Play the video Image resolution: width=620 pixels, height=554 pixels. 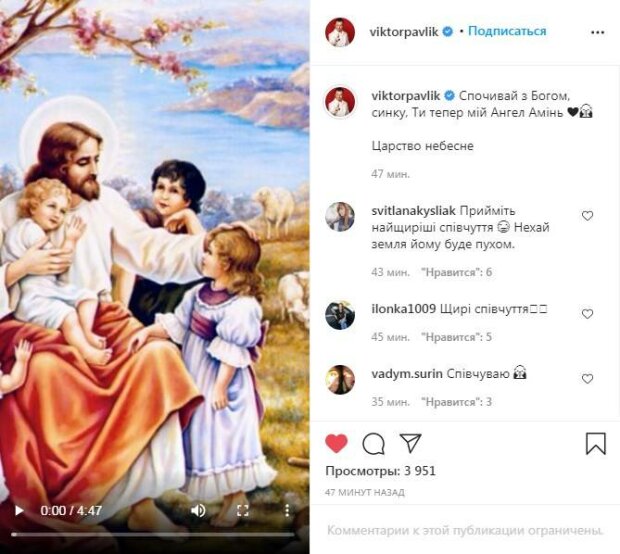(x=18, y=510)
